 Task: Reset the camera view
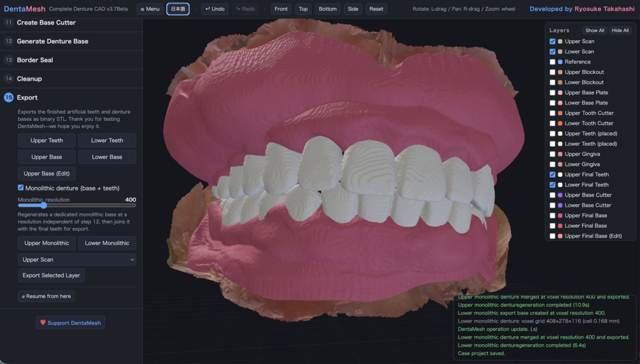pos(376,9)
